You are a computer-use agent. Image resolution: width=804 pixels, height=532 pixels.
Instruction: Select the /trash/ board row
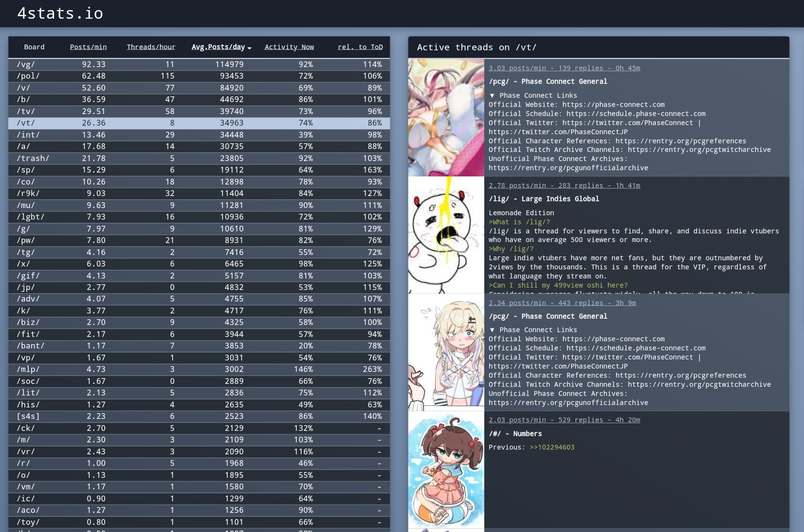coord(199,158)
